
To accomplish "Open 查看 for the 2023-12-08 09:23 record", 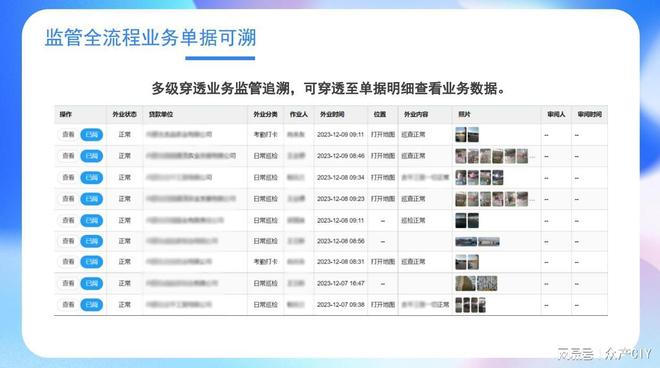I will click(68, 199).
